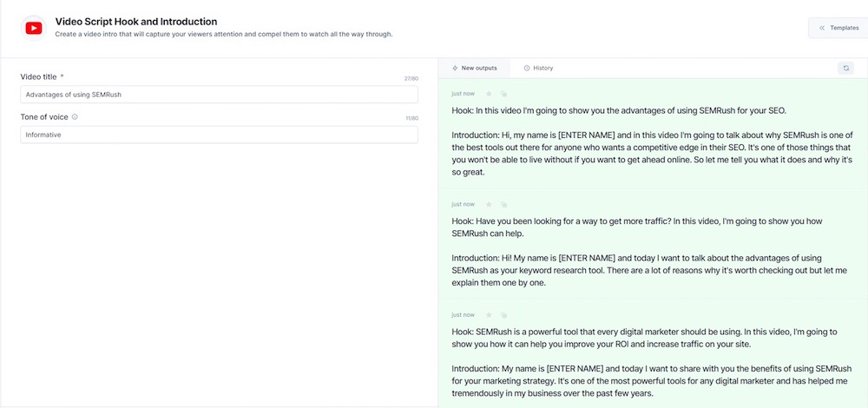
Task: Copy the first output about SEO advantages
Action: pyautogui.click(x=503, y=94)
